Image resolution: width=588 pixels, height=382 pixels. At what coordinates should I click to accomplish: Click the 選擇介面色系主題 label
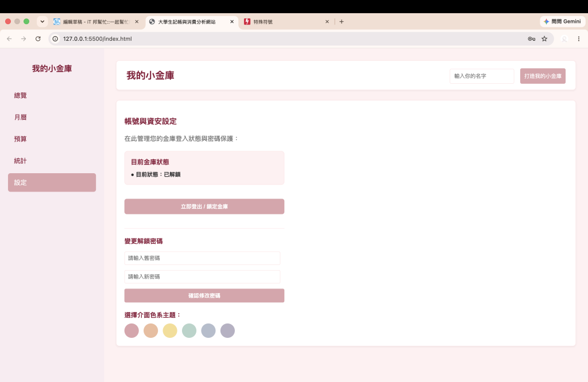153,315
